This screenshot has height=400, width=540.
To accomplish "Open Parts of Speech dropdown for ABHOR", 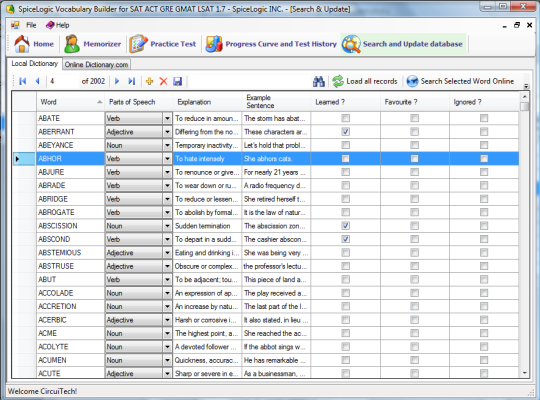I will tap(167, 158).
